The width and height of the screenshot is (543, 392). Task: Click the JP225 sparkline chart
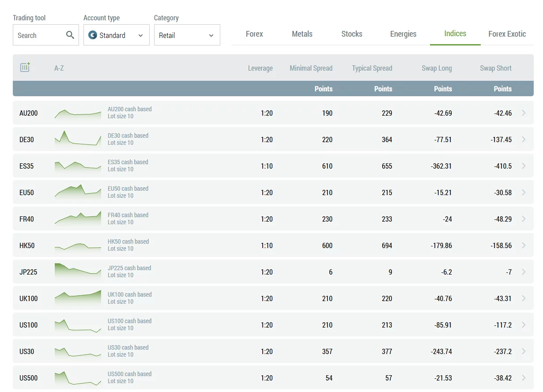(x=78, y=271)
